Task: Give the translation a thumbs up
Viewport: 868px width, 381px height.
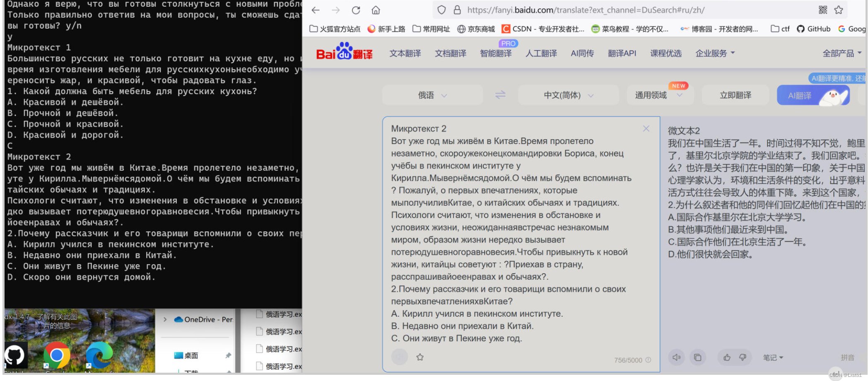Action: point(727,357)
